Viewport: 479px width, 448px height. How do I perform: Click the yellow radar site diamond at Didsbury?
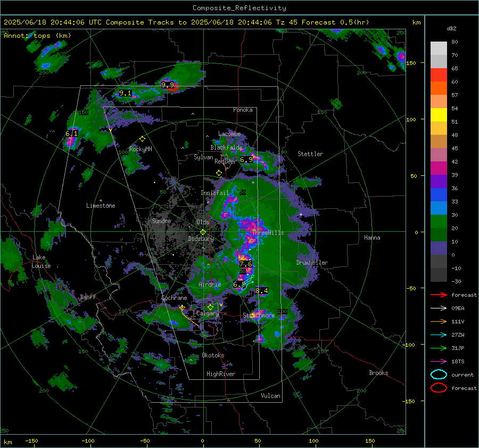click(x=203, y=232)
